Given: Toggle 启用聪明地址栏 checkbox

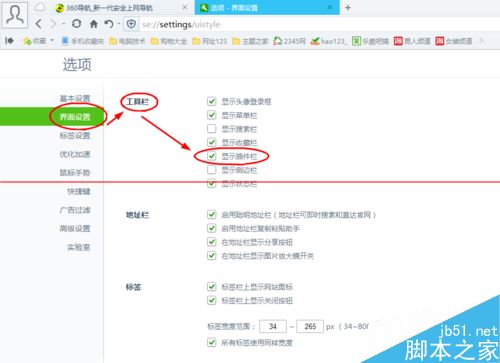Looking at the screenshot, I should pos(212,214).
